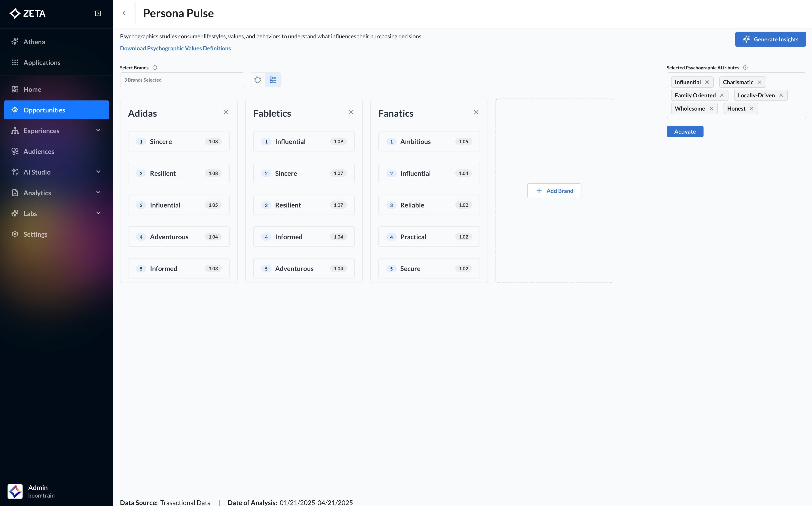
Task: Switch to radar chart view
Action: click(x=258, y=80)
